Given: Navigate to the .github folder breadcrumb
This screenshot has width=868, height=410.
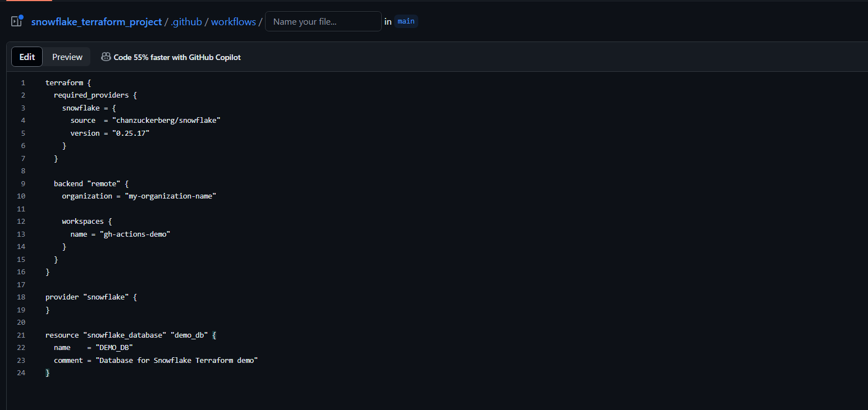Looking at the screenshot, I should (x=186, y=21).
